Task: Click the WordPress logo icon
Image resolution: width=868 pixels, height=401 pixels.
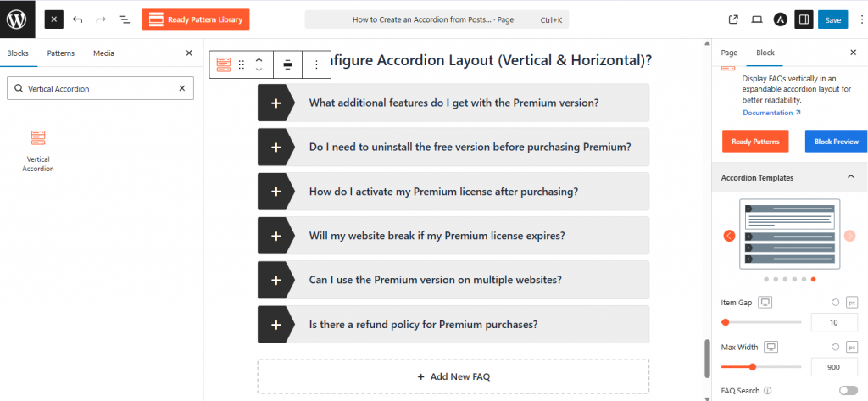Action: [17, 19]
